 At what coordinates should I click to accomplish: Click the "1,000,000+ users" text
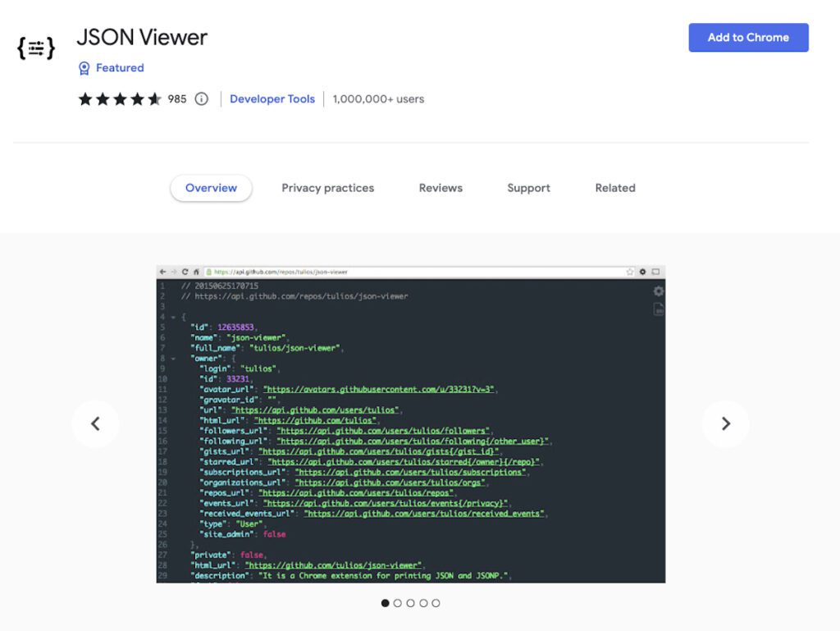tap(378, 99)
